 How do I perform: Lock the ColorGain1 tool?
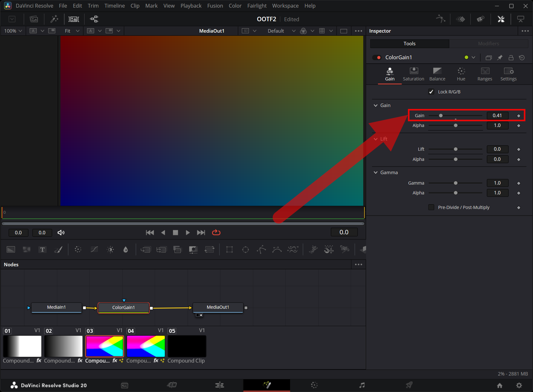coord(511,58)
